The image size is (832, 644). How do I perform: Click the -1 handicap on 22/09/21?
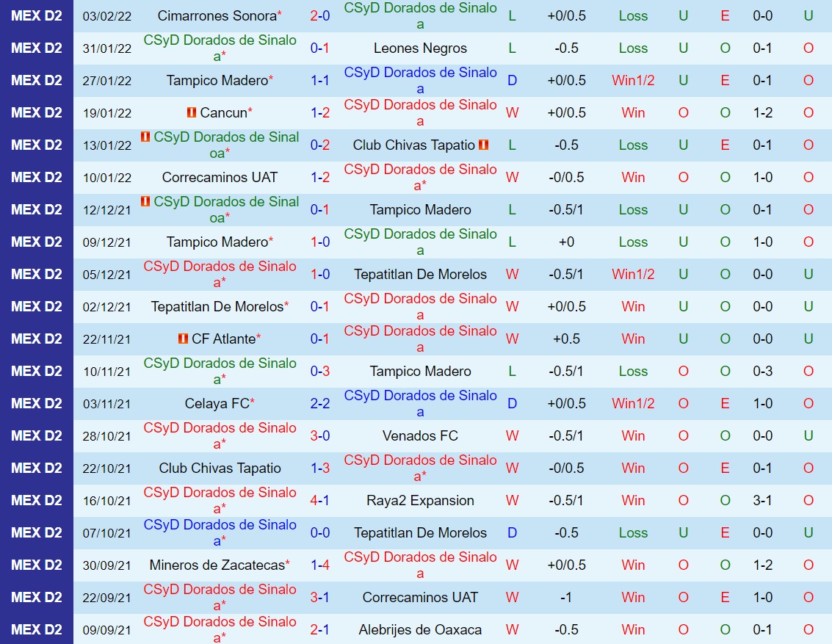(x=567, y=598)
